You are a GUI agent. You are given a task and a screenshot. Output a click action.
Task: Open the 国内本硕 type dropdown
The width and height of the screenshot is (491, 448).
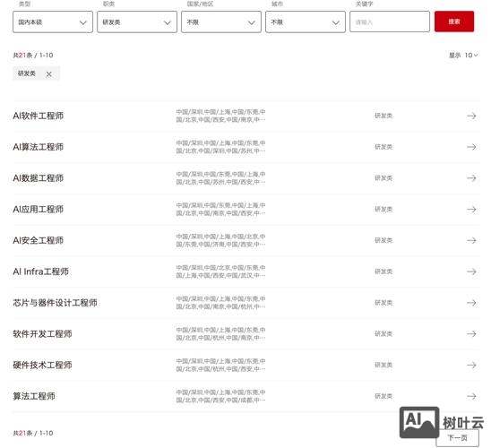[x=53, y=22]
